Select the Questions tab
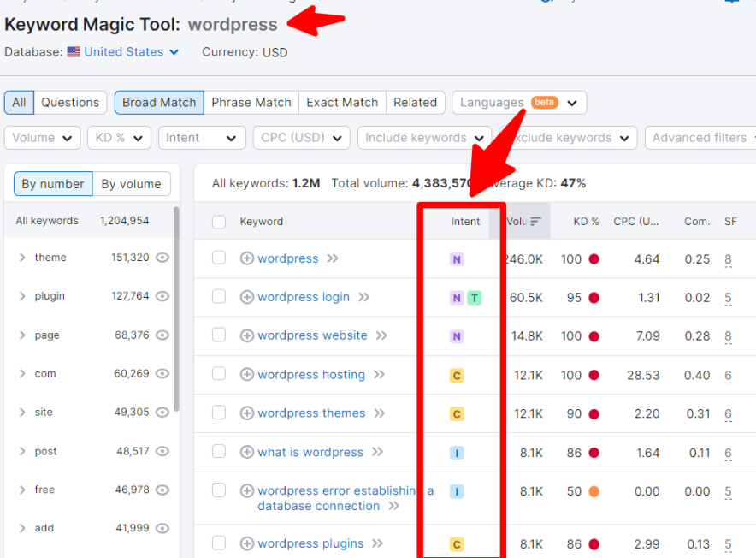Image resolution: width=756 pixels, height=558 pixels. (70, 103)
